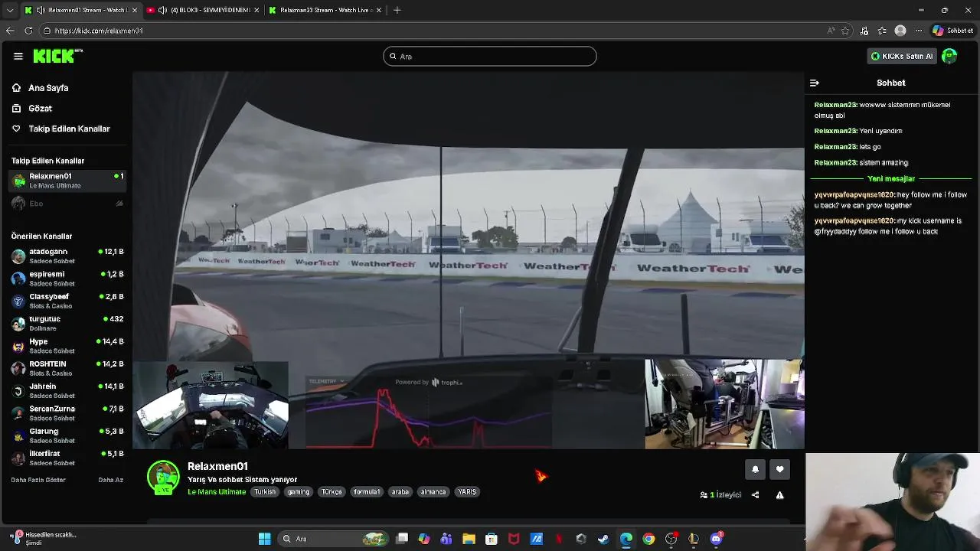Mute the BLOK3 YouTube tab audio
980x551 pixels.
click(162, 10)
